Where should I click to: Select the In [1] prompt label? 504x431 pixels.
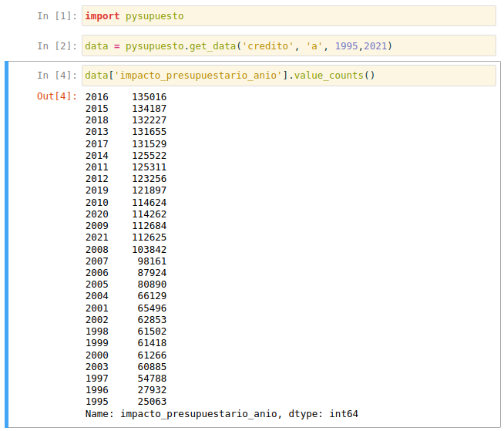coord(57,16)
